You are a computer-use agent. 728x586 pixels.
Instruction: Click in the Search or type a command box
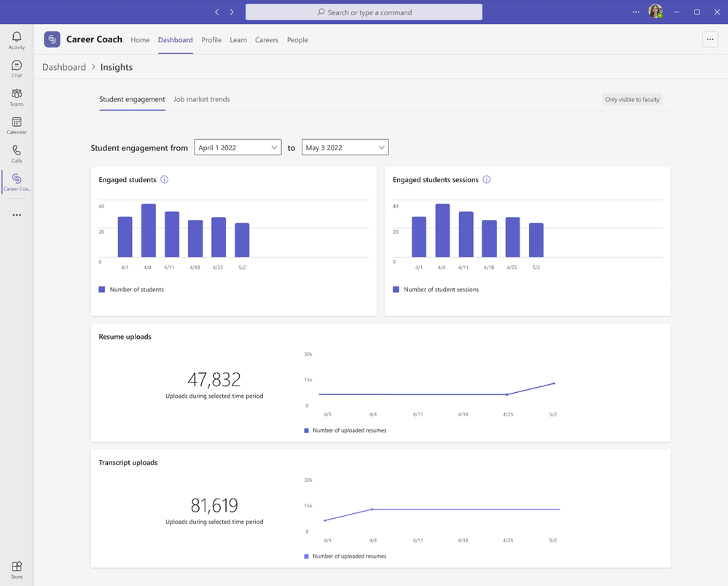pyautogui.click(x=364, y=12)
